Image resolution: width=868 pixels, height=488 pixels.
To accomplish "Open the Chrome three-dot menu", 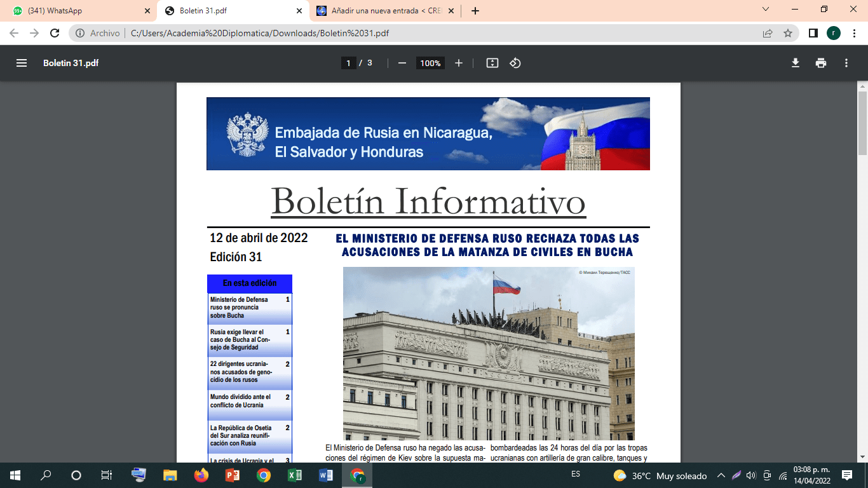I will tap(854, 33).
